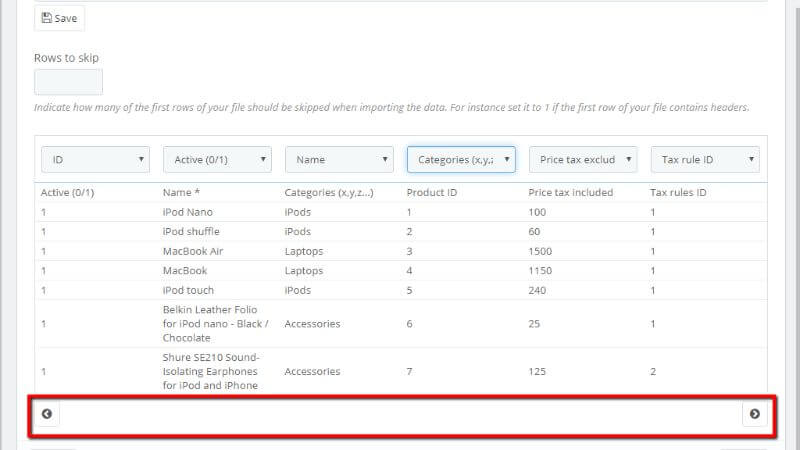Open the ID column dropdown
Viewport: 800px width, 450px height.
point(95,160)
